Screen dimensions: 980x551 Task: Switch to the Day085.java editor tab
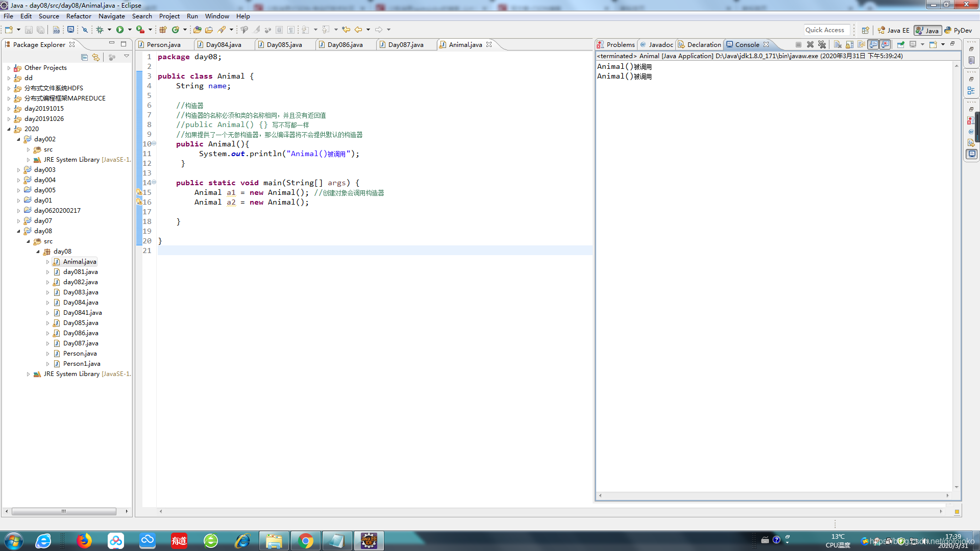(284, 44)
